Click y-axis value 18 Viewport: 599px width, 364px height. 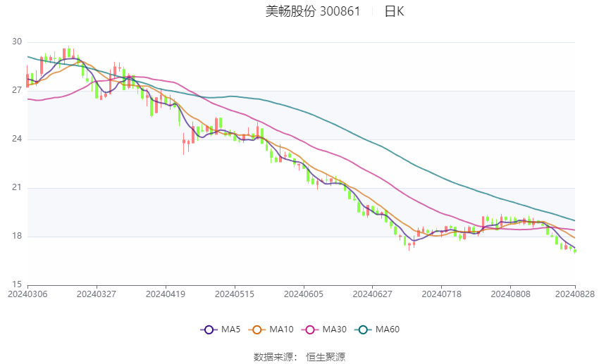coord(17,236)
